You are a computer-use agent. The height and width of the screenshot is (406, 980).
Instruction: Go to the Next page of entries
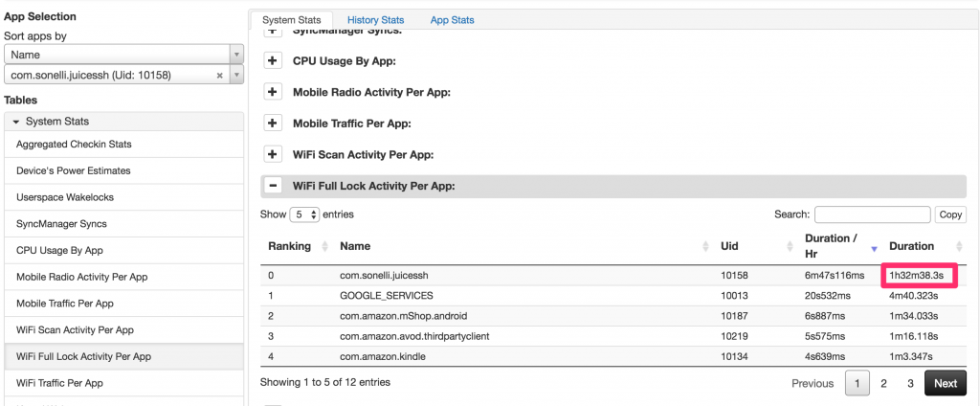(x=945, y=383)
